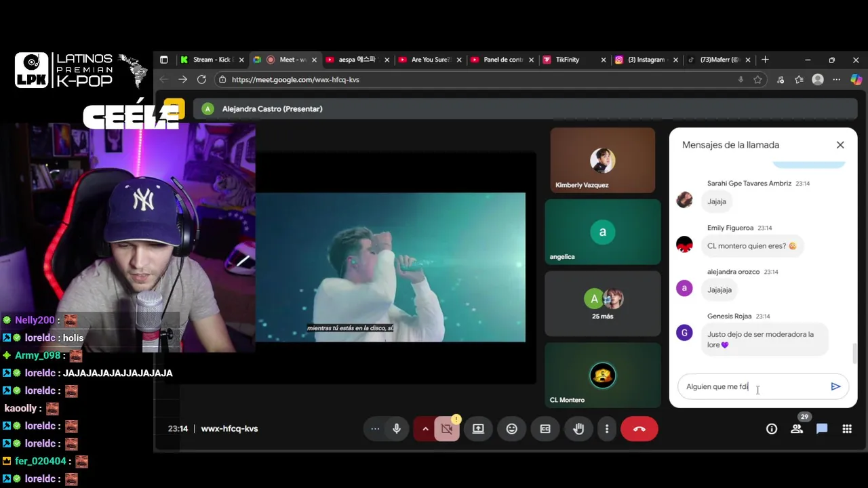868x488 pixels.
Task: Open the Copilot icon in toolbar
Action: click(856, 79)
